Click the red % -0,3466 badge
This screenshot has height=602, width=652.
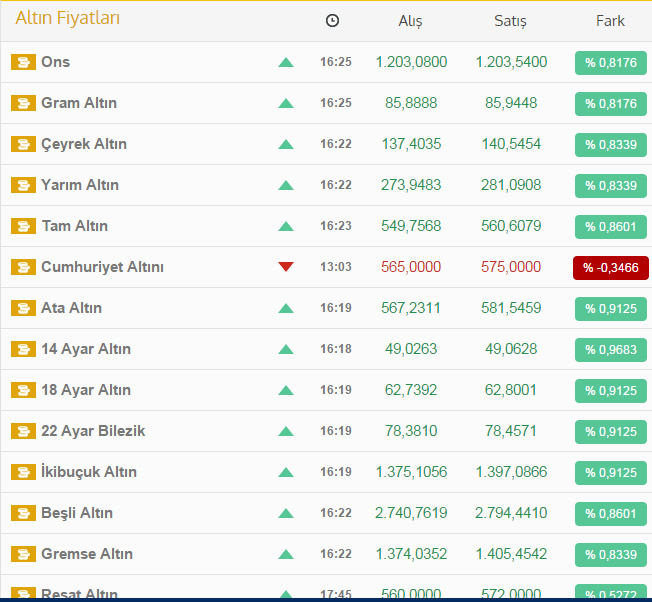611,268
